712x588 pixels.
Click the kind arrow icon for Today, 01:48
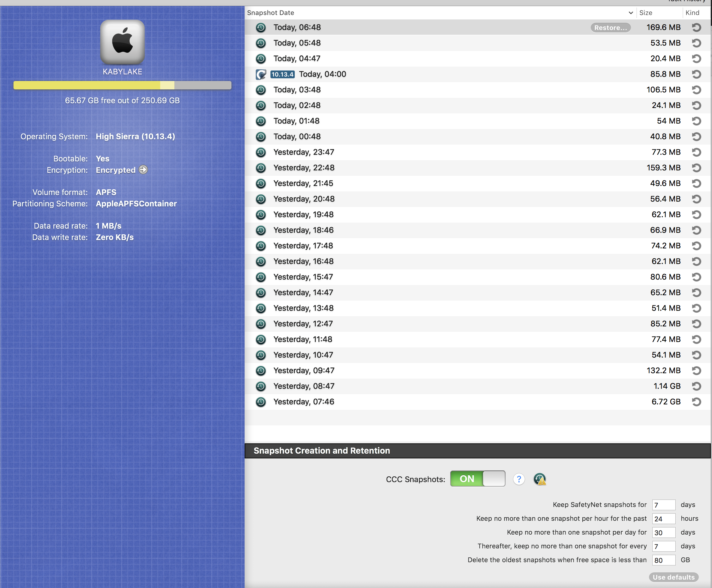click(696, 121)
